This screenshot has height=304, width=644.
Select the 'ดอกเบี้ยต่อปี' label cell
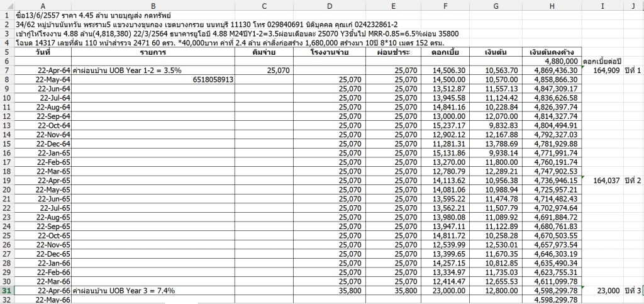(602, 61)
